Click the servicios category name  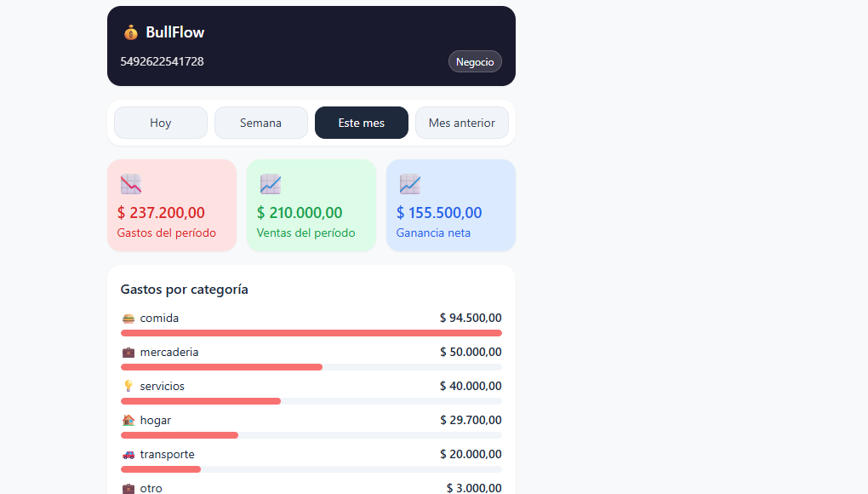coord(163,387)
